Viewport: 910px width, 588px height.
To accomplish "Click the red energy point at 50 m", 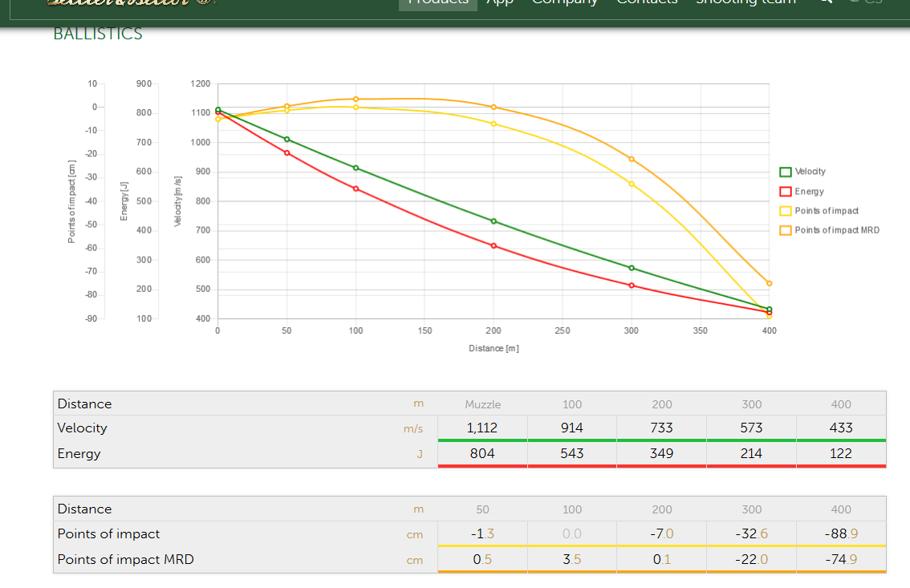I will [286, 152].
